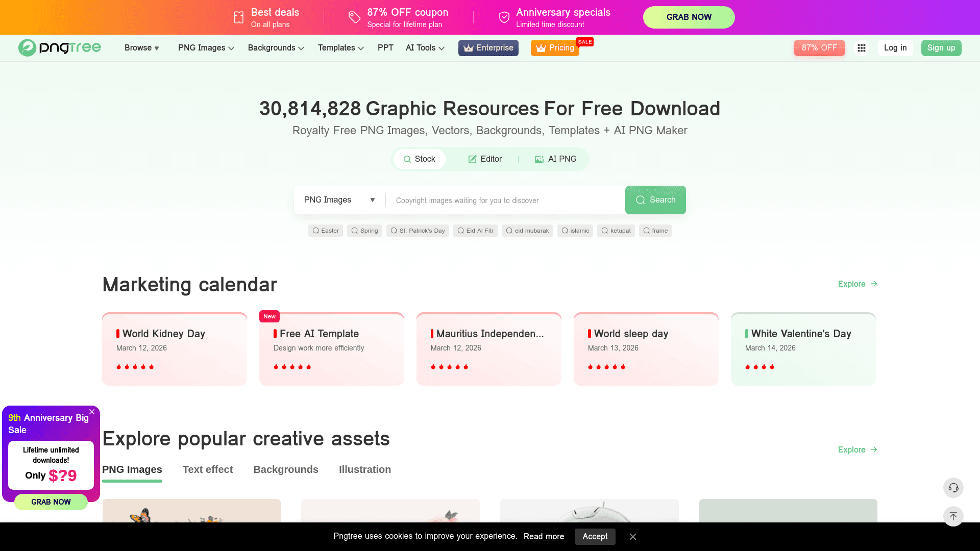This screenshot has height=551, width=980.
Task: Select the Editor mode with pencil icon
Action: (485, 159)
